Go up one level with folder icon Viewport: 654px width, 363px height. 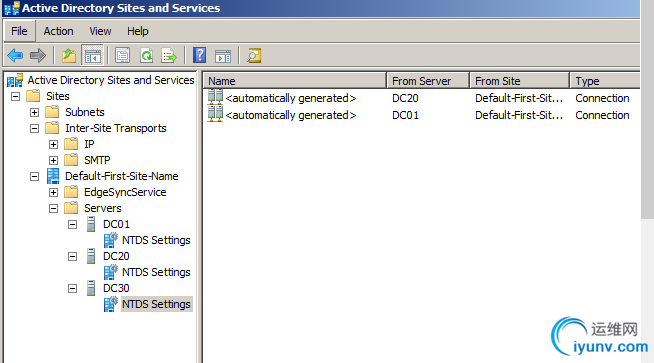click(69, 55)
